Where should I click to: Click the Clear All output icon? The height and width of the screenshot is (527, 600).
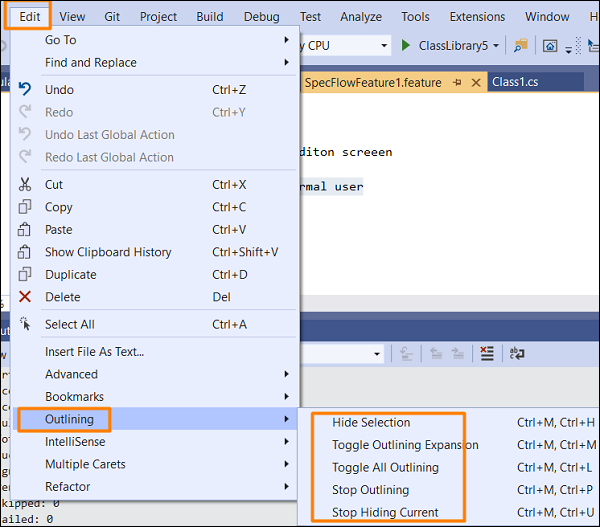pyautogui.click(x=487, y=353)
